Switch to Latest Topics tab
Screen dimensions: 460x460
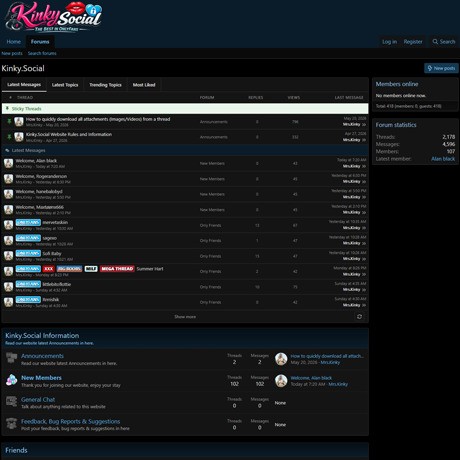tap(65, 85)
